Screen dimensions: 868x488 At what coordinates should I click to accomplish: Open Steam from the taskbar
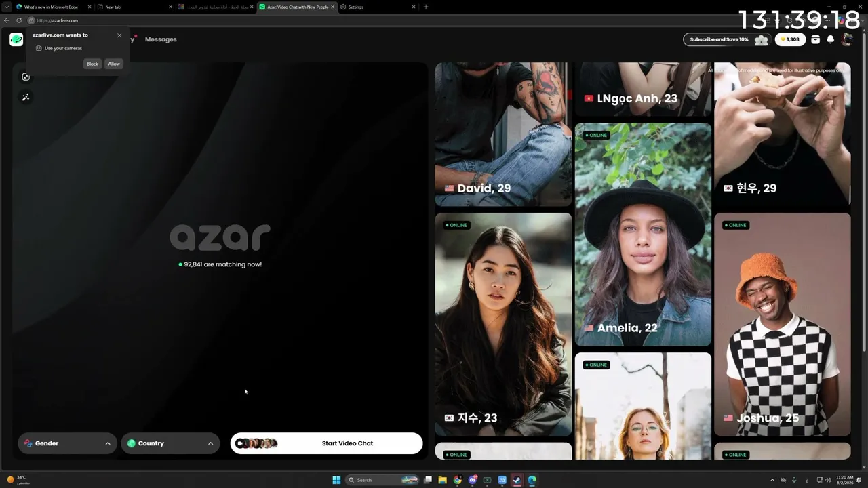(517, 480)
